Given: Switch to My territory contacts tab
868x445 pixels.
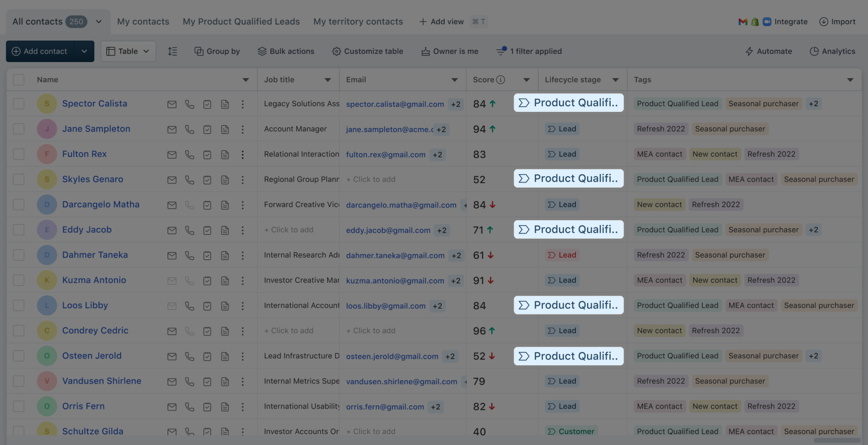Looking at the screenshot, I should [x=358, y=22].
